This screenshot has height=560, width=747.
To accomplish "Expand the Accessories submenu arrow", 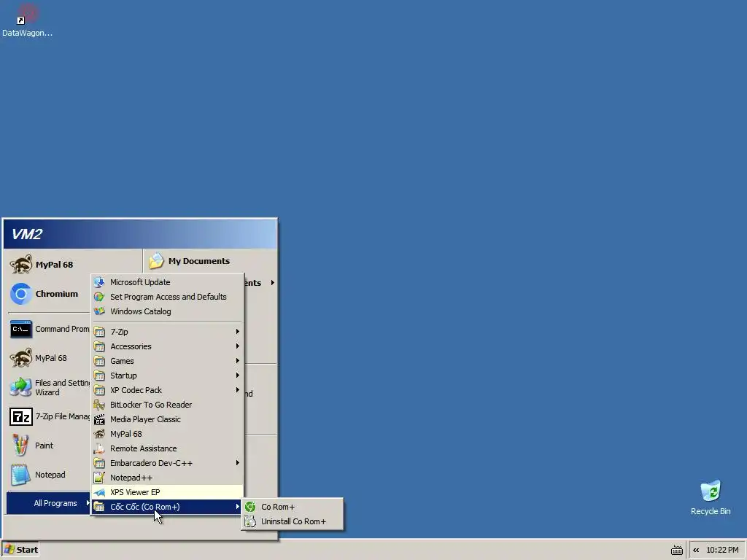I will (237, 346).
